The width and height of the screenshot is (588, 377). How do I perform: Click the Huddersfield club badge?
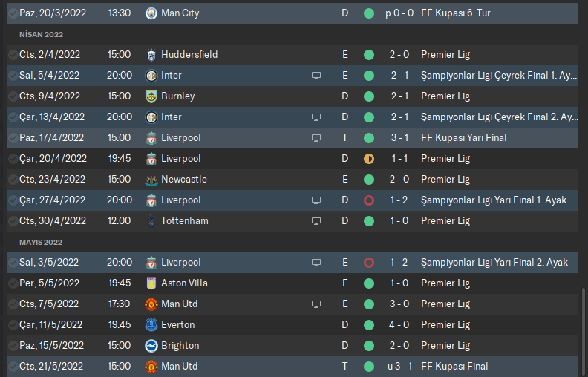tap(151, 55)
